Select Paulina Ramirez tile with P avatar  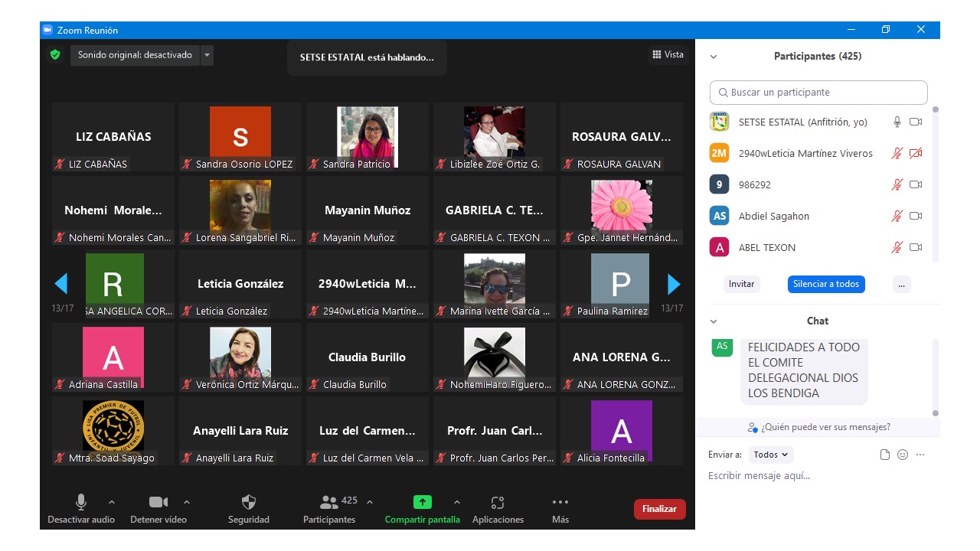click(622, 284)
